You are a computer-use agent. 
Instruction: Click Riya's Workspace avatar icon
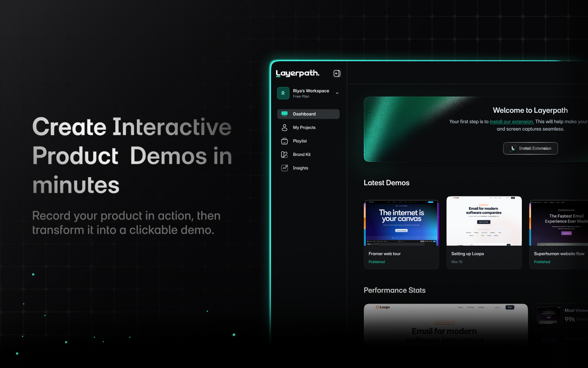pyautogui.click(x=283, y=93)
